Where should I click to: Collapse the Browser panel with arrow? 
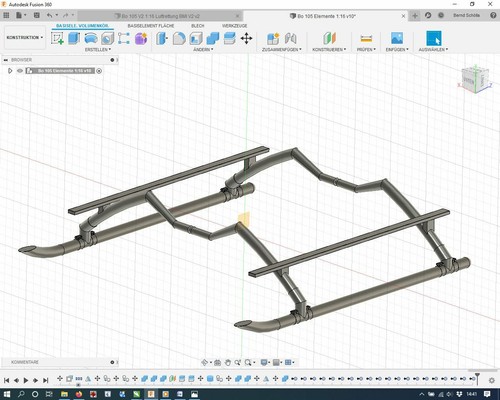coord(5,60)
